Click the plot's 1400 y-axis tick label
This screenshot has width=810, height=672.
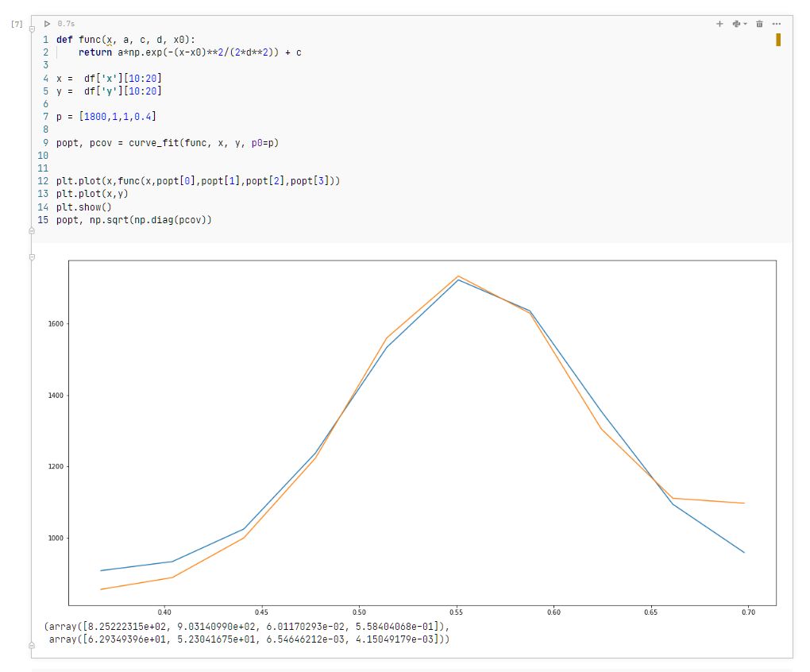tap(56, 395)
